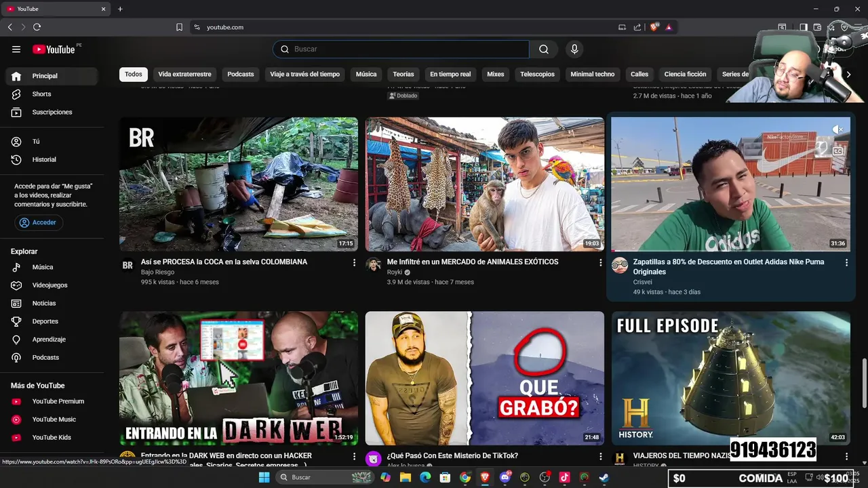868x488 pixels.
Task: Open the QUE GRABÓ thumbnail
Action: click(485, 378)
